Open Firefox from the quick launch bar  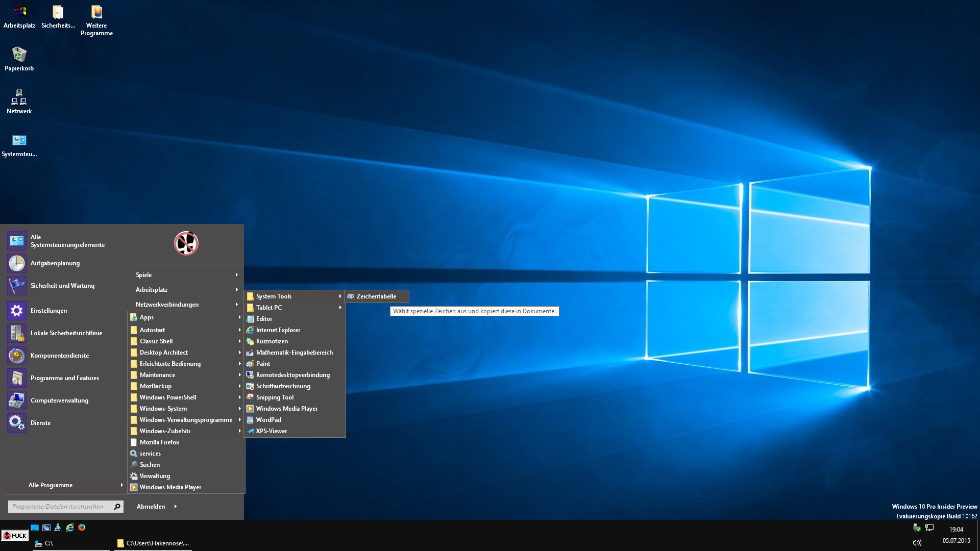pyautogui.click(x=82, y=528)
